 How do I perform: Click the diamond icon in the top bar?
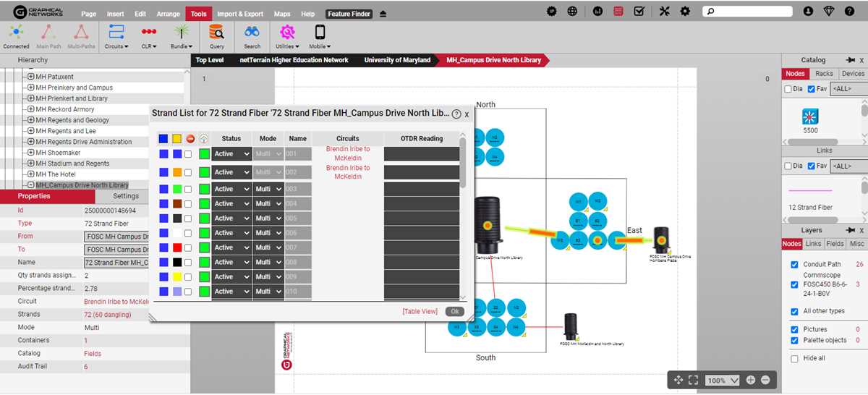coord(830,12)
